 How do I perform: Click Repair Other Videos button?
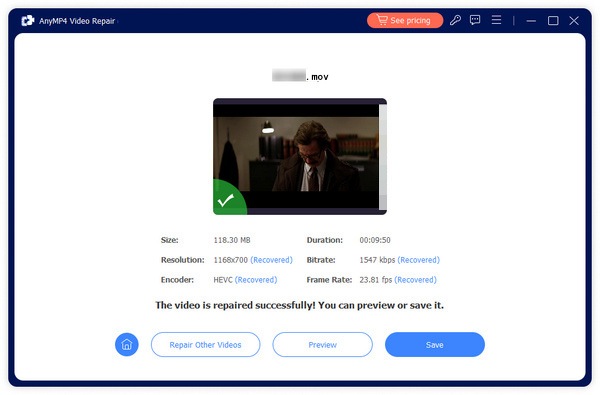click(x=205, y=344)
